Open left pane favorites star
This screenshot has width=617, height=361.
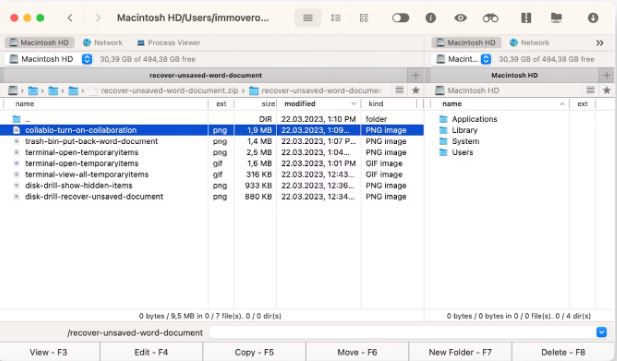[416, 90]
